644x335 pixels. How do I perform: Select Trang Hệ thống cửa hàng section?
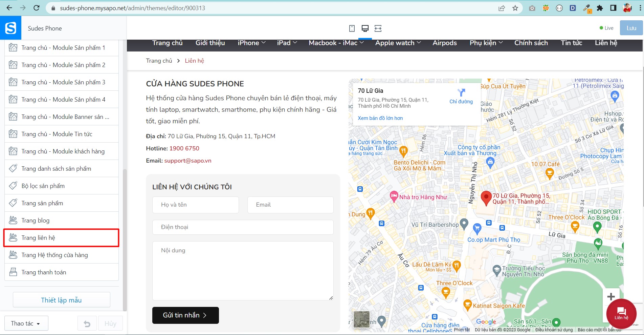click(x=61, y=255)
